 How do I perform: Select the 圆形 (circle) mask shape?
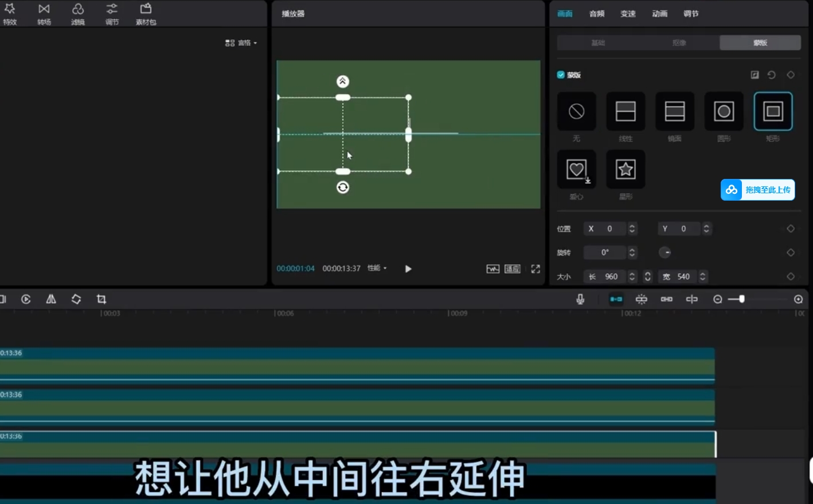[x=724, y=111]
